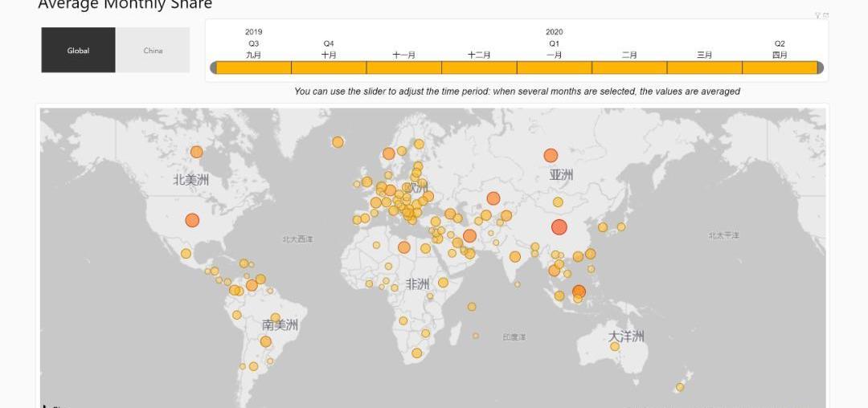
Task: Click the left handle of time slider
Action: tap(214, 68)
